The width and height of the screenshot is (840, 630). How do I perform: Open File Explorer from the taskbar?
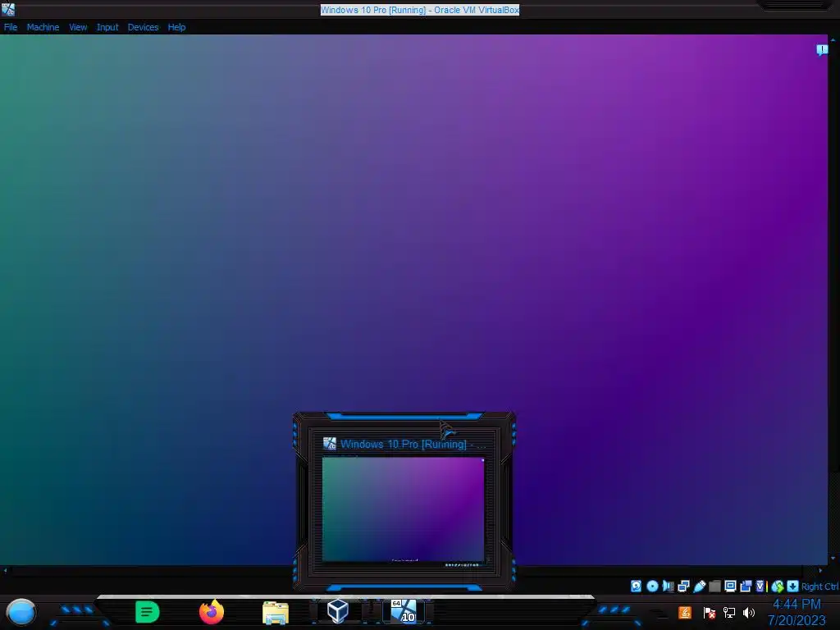276,612
